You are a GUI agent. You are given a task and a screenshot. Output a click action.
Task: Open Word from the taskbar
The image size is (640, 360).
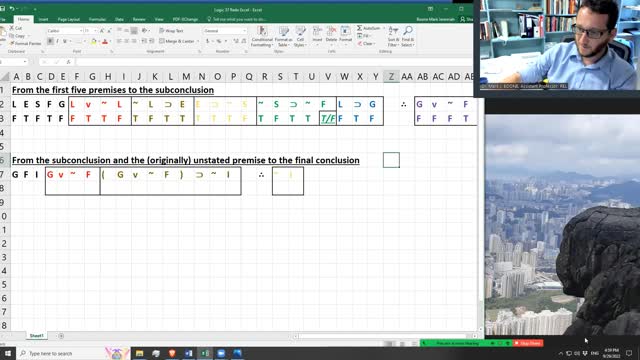188,353
